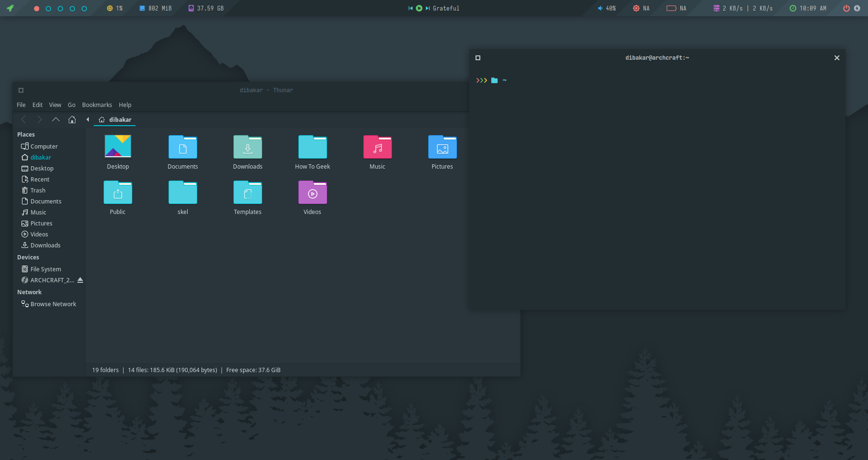
Task: Open the Edit menu in Thunar
Action: [37, 105]
